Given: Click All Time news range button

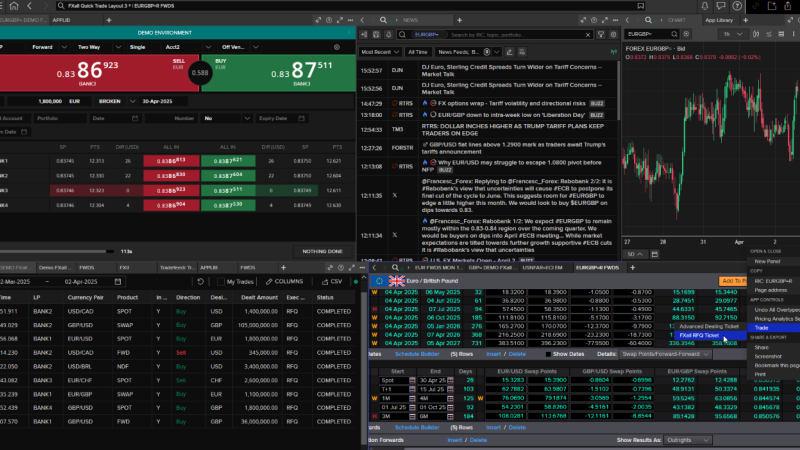Looking at the screenshot, I should 417,52.
